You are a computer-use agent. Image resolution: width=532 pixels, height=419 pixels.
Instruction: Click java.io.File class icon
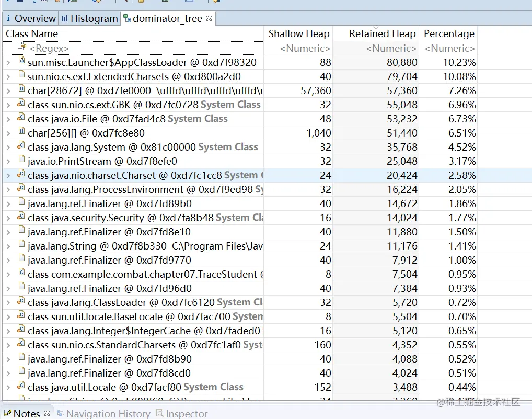pyautogui.click(x=21, y=117)
